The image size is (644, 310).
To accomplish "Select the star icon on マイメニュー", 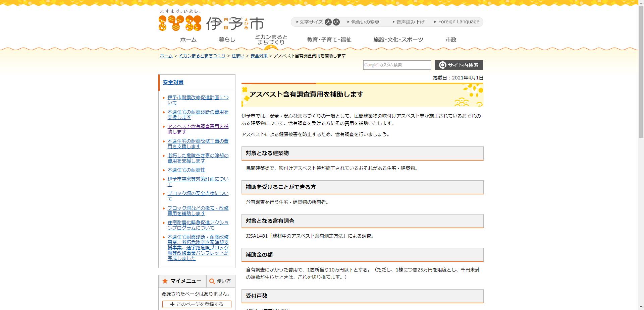I will tap(165, 281).
